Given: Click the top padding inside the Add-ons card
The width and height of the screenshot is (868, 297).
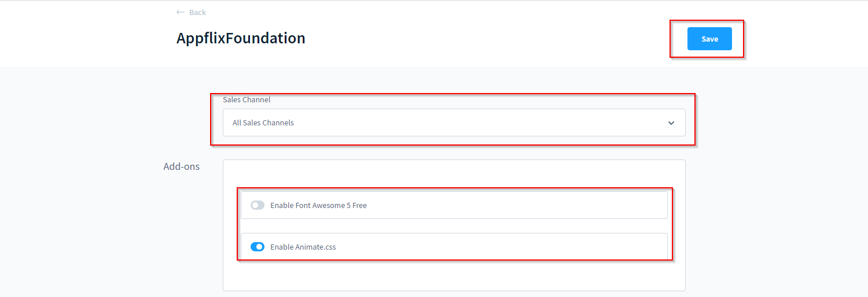Looking at the screenshot, I should click(x=454, y=173).
